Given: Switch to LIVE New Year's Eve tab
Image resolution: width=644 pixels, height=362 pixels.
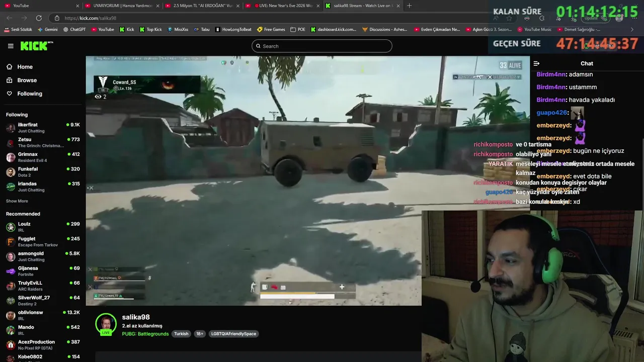Looking at the screenshot, I should click(x=282, y=6).
